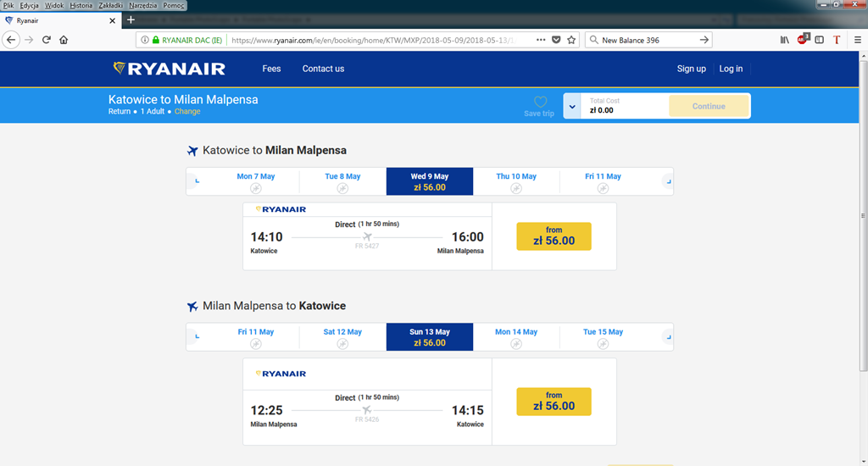Viewport: 868px width, 466px height.
Task: Open the Fees link
Action: (271, 69)
